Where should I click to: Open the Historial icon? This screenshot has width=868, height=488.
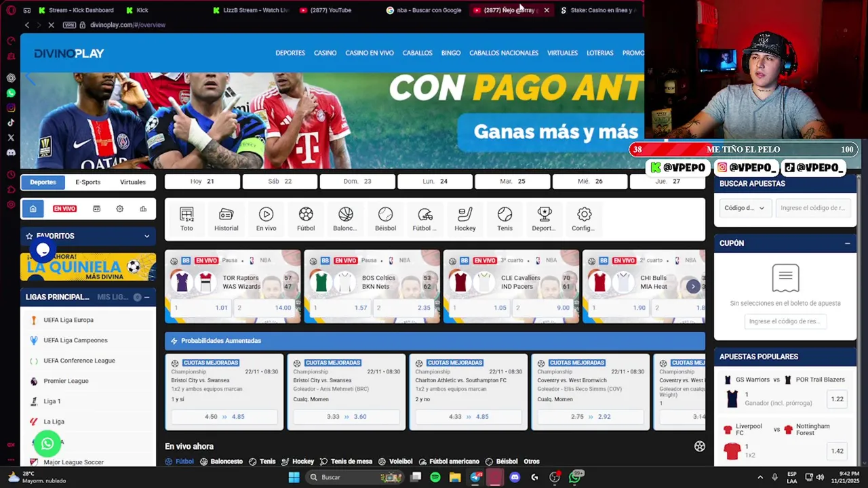[226, 219]
